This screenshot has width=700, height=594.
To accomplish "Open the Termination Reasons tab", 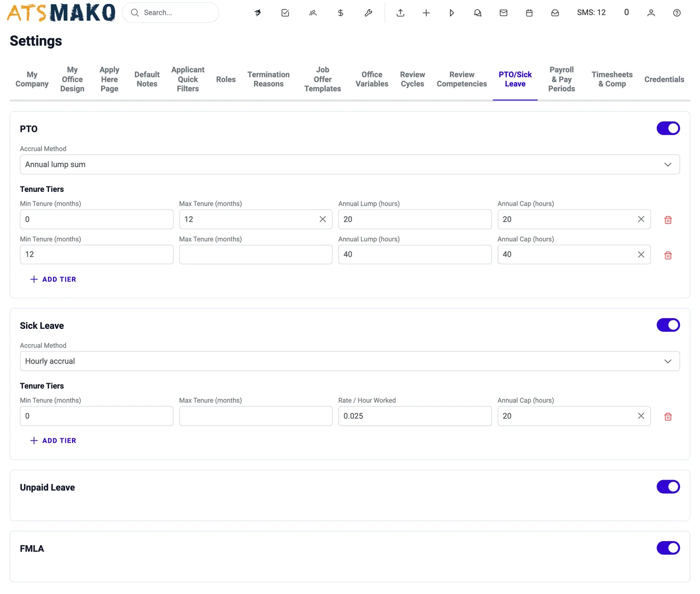I will click(x=268, y=79).
